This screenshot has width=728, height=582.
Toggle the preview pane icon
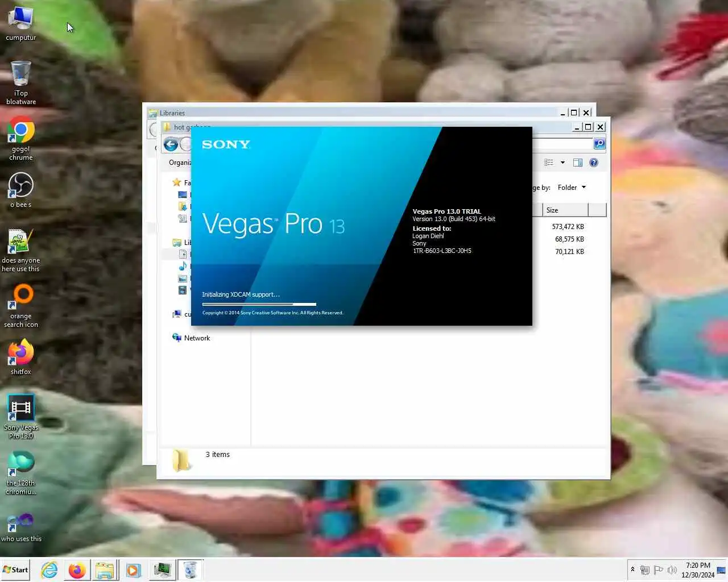pyautogui.click(x=578, y=163)
